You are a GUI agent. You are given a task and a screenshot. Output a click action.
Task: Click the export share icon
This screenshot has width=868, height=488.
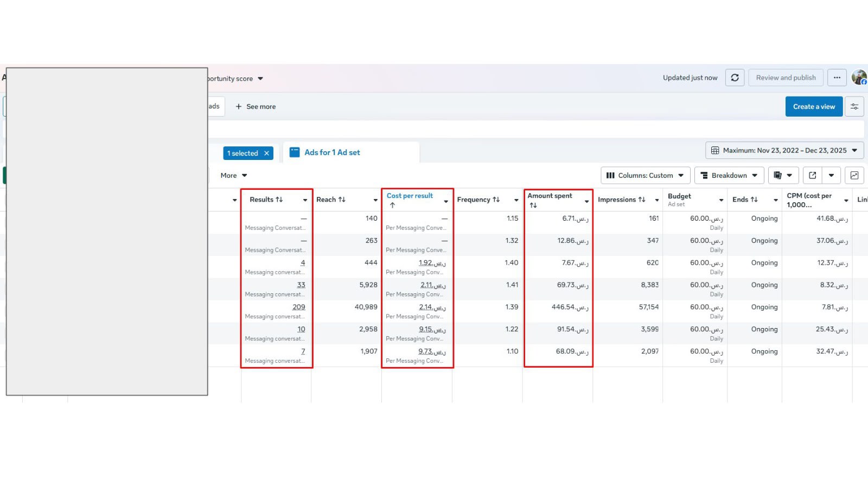pos(812,175)
